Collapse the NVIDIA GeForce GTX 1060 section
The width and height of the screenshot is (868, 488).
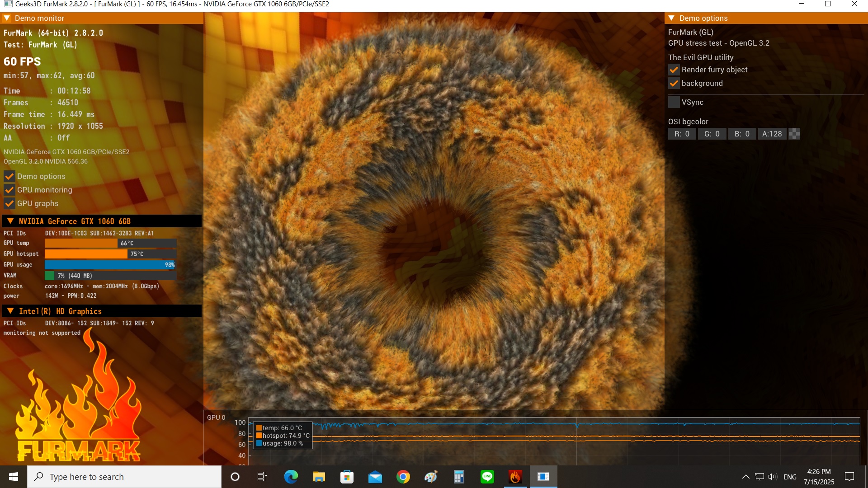[x=10, y=221]
